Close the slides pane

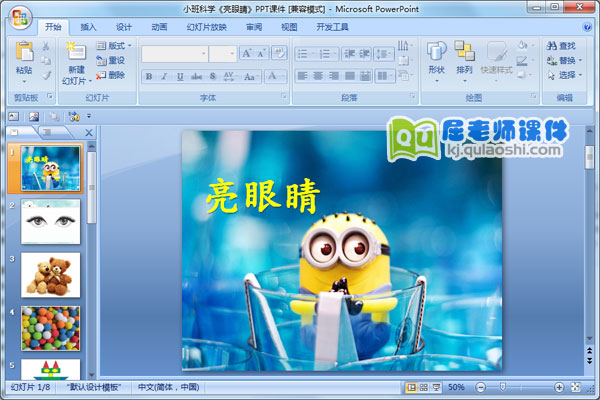pos(89,133)
